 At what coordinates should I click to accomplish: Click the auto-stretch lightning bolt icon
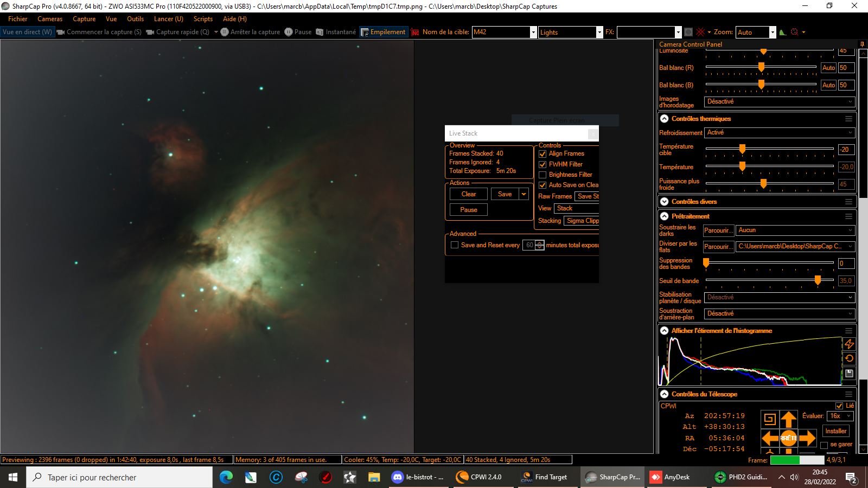coord(849,344)
